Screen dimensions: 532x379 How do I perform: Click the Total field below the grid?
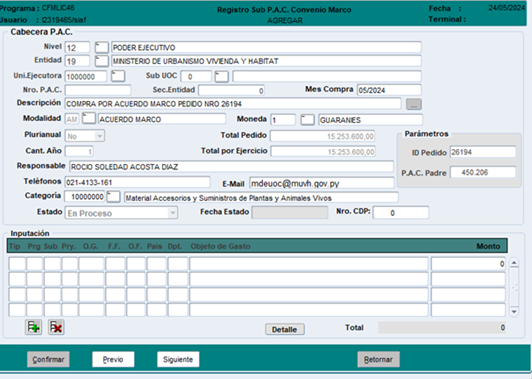442,327
